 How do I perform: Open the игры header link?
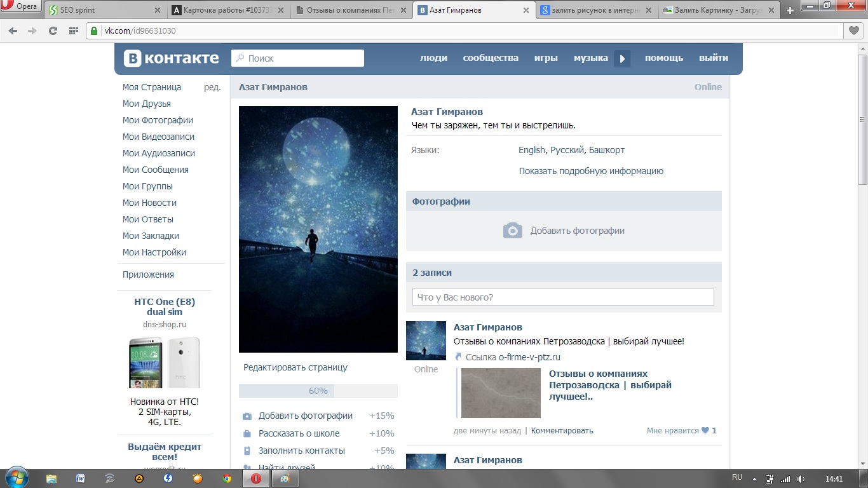tap(546, 58)
